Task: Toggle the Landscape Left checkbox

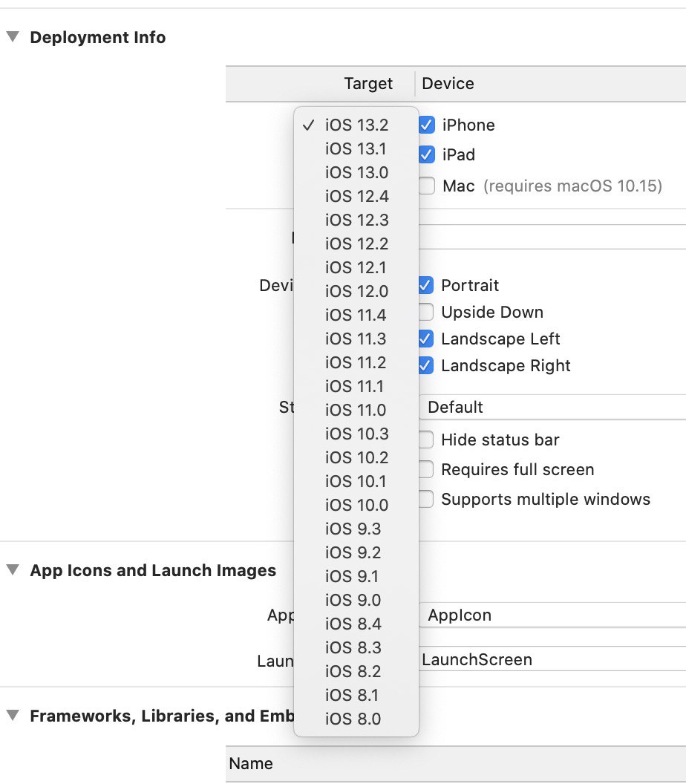Action: click(x=425, y=339)
